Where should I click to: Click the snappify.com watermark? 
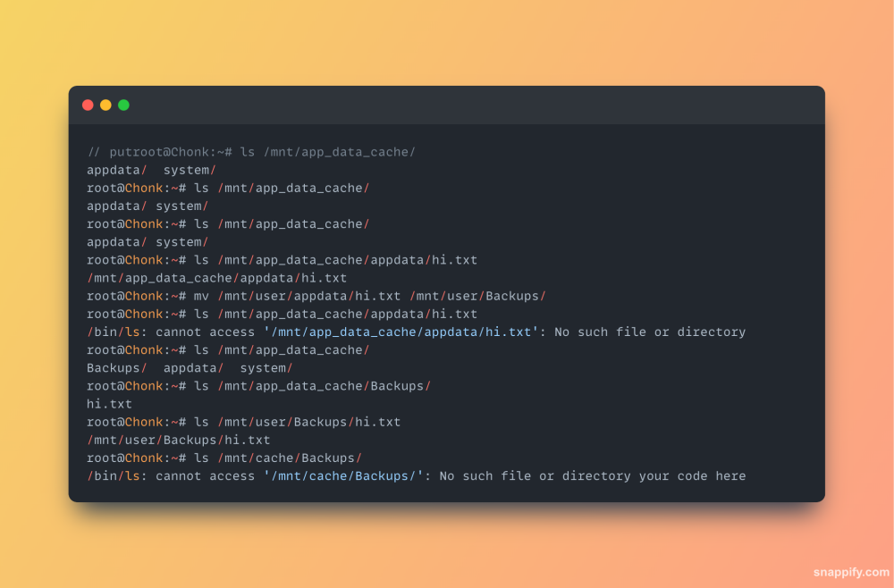851,572
